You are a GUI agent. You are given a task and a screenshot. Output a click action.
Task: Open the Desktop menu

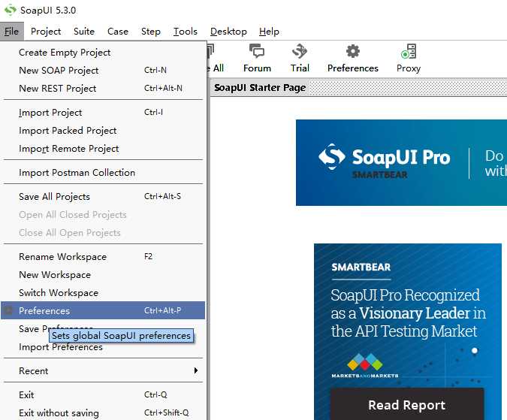(228, 32)
